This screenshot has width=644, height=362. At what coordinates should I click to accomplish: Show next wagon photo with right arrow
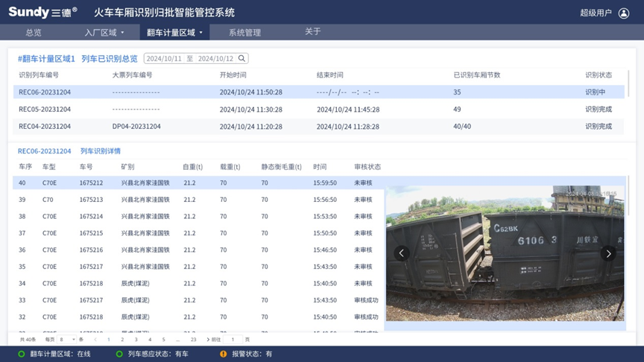[x=608, y=253]
